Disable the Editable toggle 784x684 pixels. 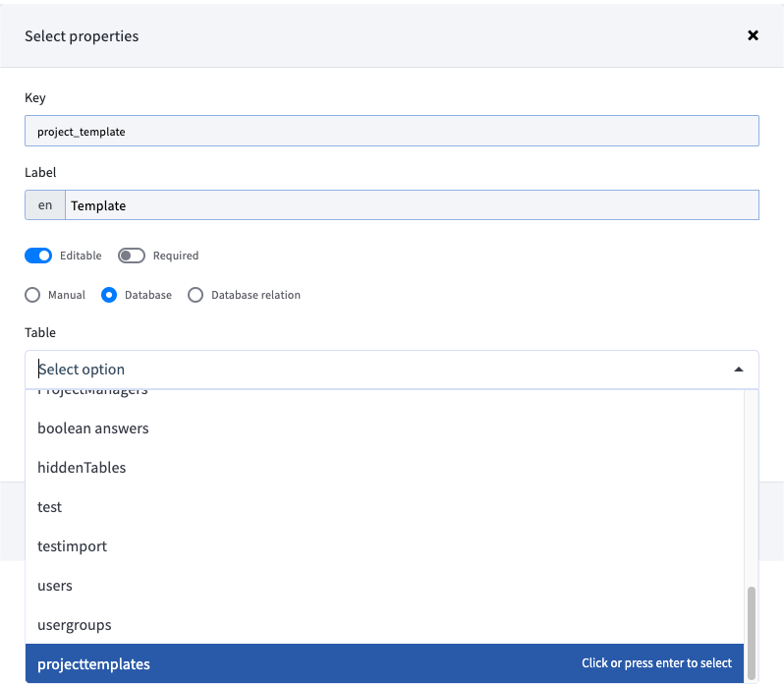pos(38,256)
